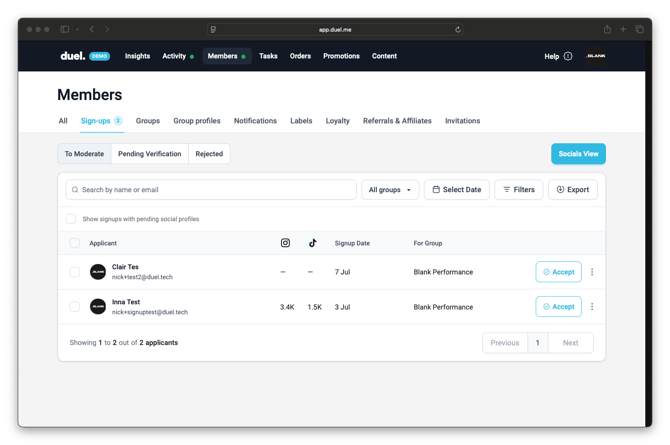Open more options for Clair Tes
This screenshot has width=670, height=445.
tap(592, 272)
